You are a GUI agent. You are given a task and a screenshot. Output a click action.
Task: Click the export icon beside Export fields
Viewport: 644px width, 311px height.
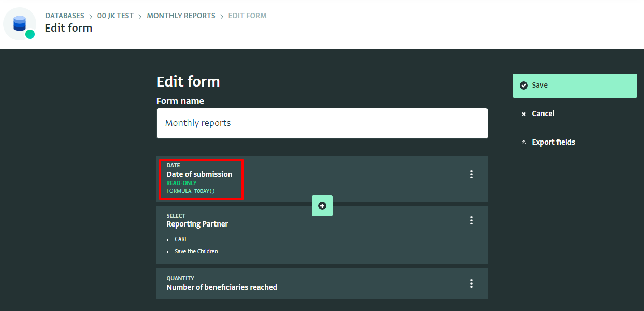pyautogui.click(x=524, y=142)
